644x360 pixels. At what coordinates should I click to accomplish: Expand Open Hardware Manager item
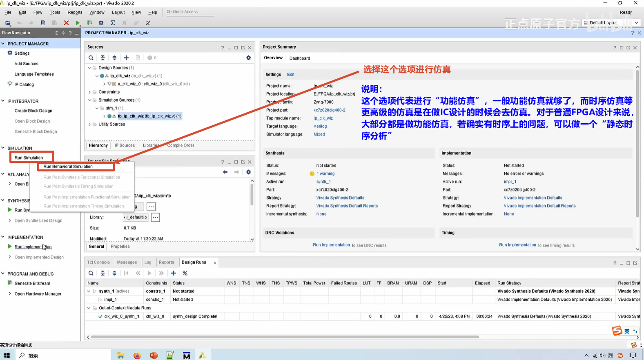click(x=10, y=293)
